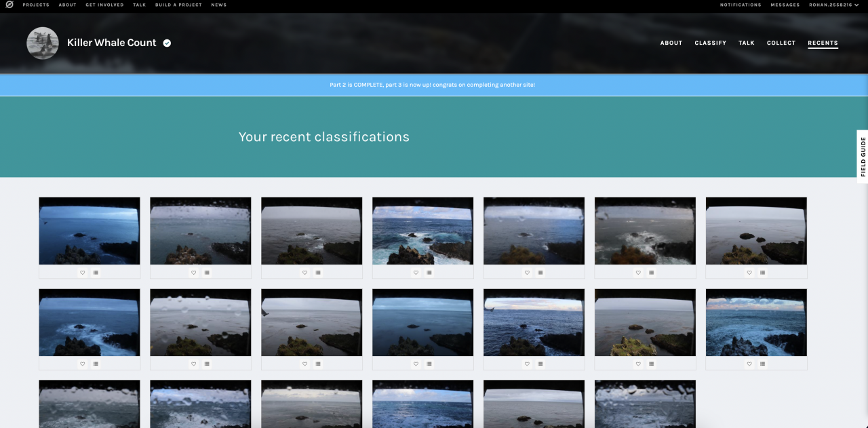The width and height of the screenshot is (868, 428).
Task: Click the Zooniverse logo in the top bar
Action: coord(9,5)
